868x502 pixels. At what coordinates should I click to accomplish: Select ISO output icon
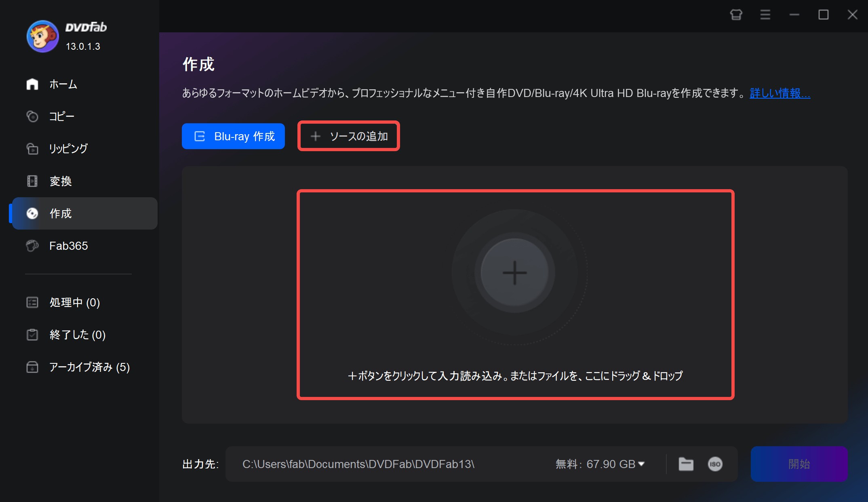click(x=715, y=464)
